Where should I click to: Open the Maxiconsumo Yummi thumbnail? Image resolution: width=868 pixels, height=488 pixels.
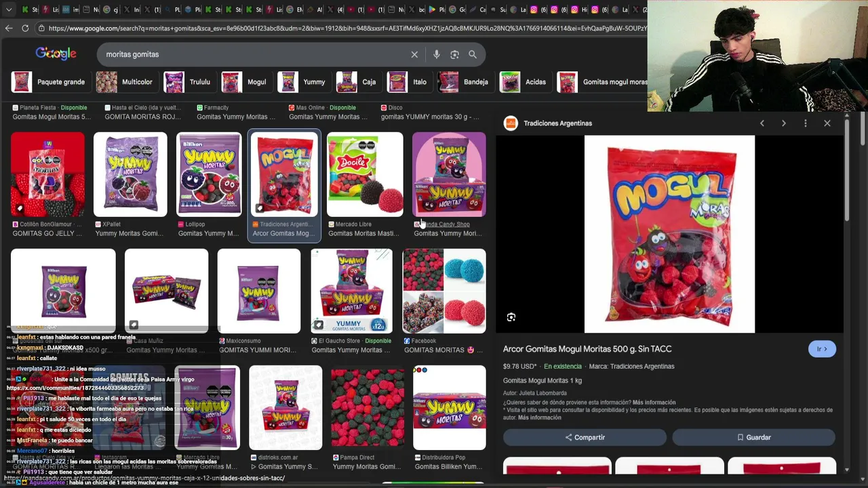click(x=258, y=291)
